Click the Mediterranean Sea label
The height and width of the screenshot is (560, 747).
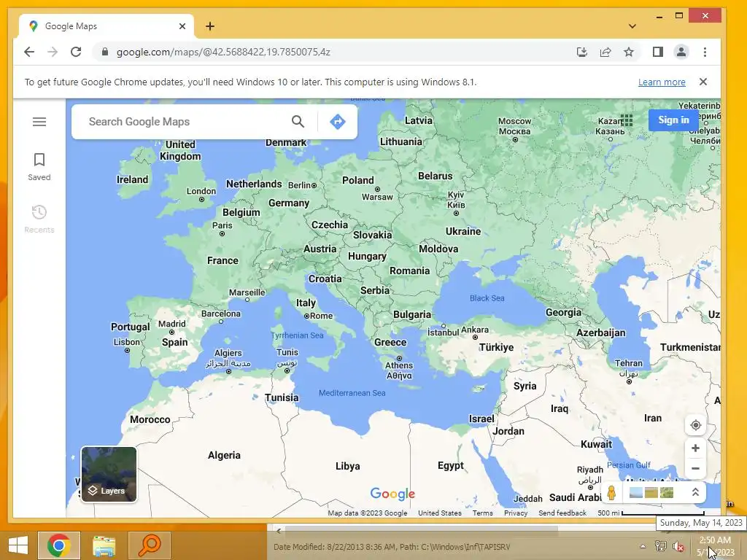click(x=352, y=393)
